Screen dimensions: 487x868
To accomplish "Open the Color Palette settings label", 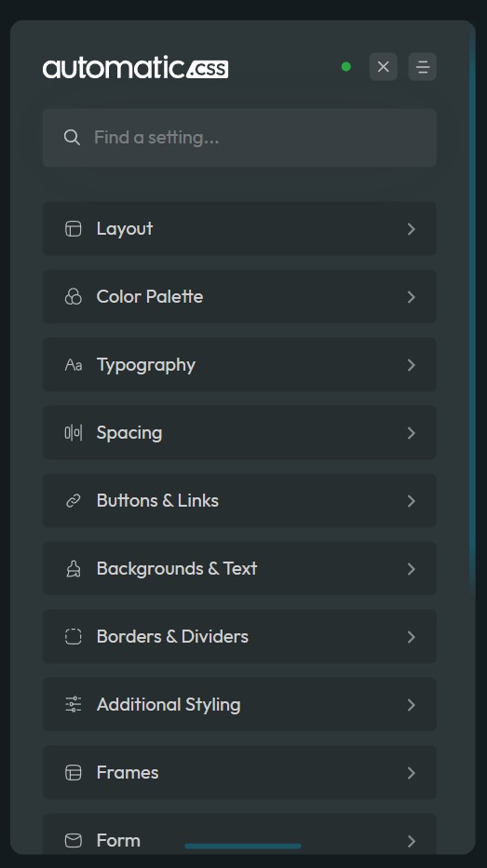I will pyautogui.click(x=149, y=297).
